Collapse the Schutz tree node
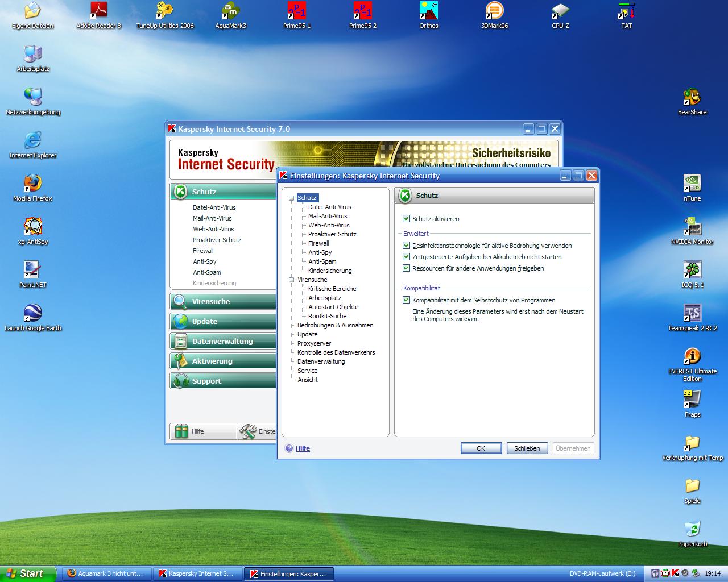 tap(291, 198)
